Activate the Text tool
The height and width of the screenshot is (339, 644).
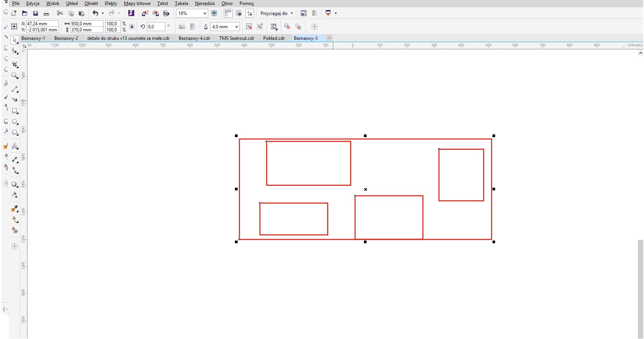click(x=15, y=146)
